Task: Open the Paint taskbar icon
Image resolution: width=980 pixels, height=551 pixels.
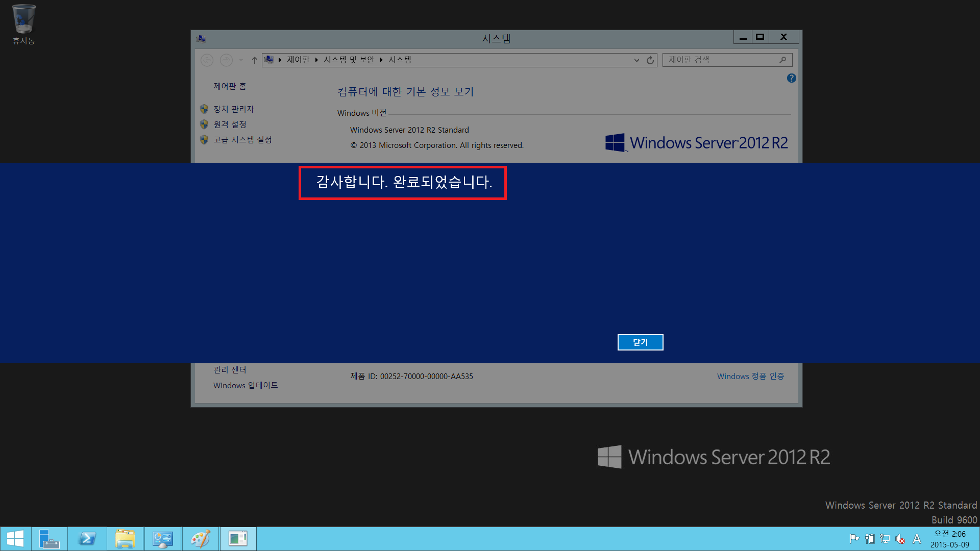Action: pyautogui.click(x=201, y=539)
